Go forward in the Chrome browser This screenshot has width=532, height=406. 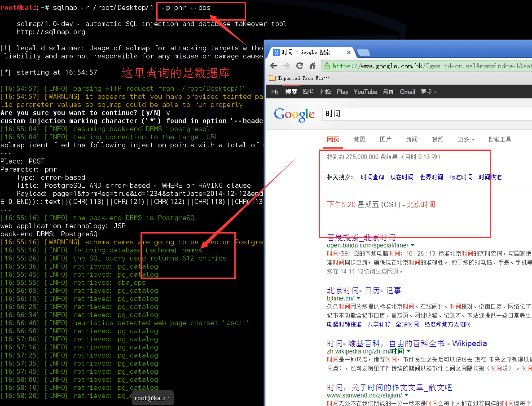pyautogui.click(x=286, y=66)
